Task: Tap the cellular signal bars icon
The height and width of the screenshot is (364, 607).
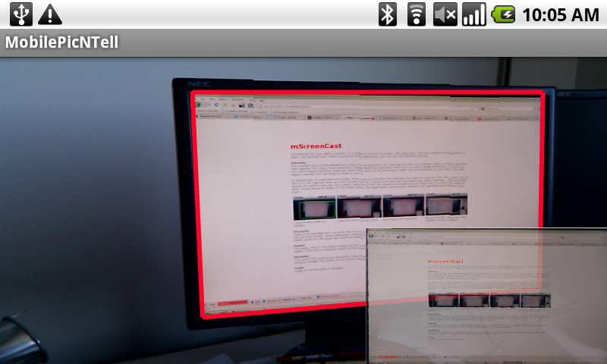Action: (474, 14)
